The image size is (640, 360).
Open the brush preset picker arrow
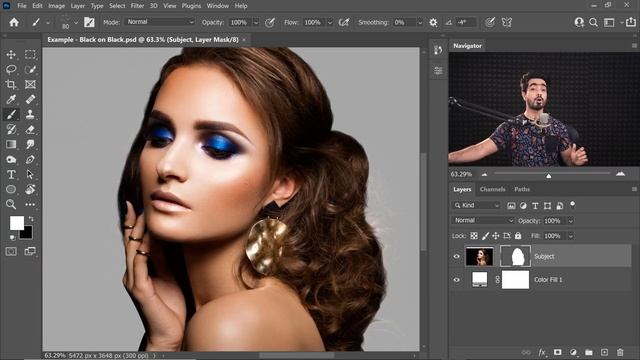pos(76,23)
